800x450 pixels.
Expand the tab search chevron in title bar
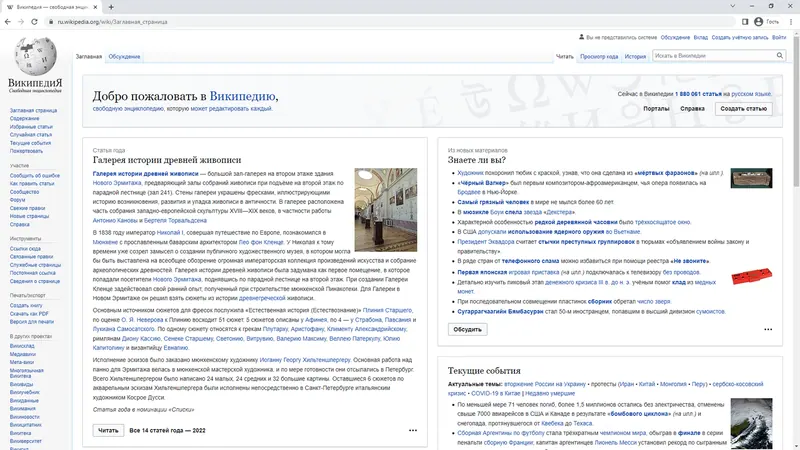coord(732,6)
